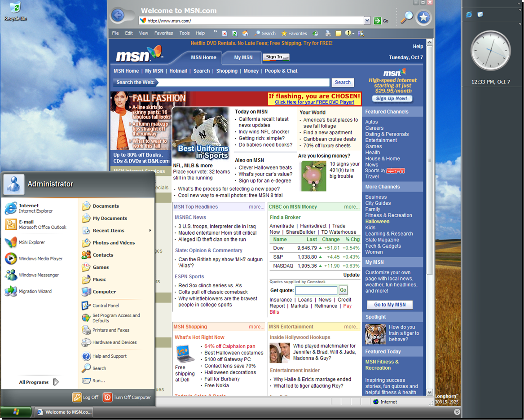Click the round star favorites button
524x420 pixels.
coord(423,17)
